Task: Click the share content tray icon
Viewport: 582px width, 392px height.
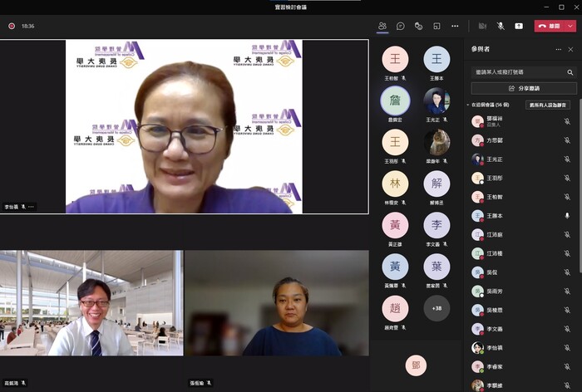Action: (x=519, y=26)
